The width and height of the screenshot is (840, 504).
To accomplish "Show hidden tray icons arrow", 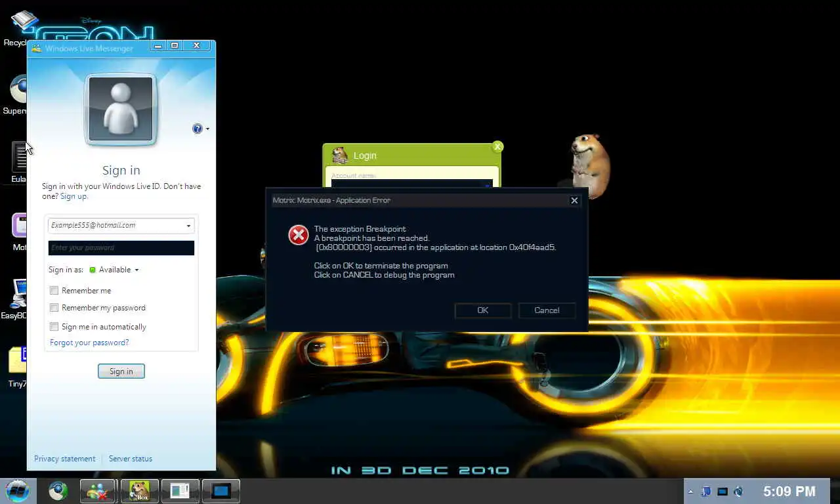I will [690, 492].
